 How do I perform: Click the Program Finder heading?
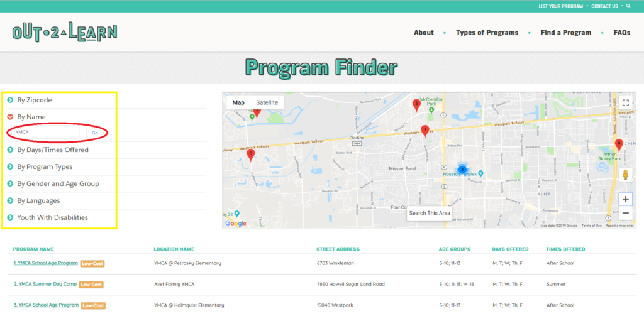[x=321, y=68]
